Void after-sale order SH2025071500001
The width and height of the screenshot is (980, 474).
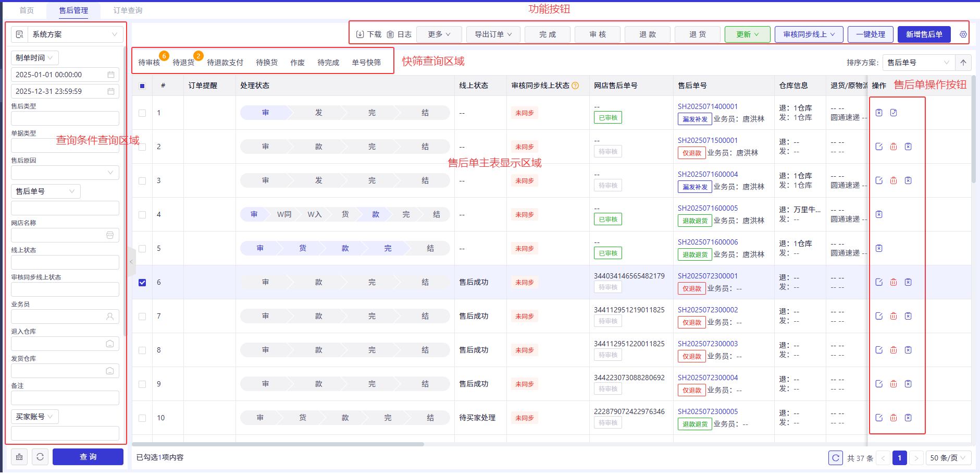pyautogui.click(x=908, y=147)
